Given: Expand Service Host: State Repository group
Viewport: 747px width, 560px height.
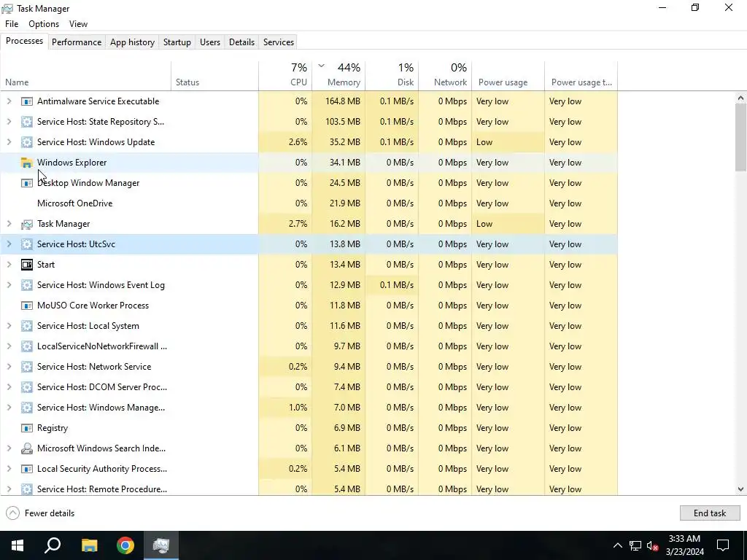Looking at the screenshot, I should click(x=9, y=122).
